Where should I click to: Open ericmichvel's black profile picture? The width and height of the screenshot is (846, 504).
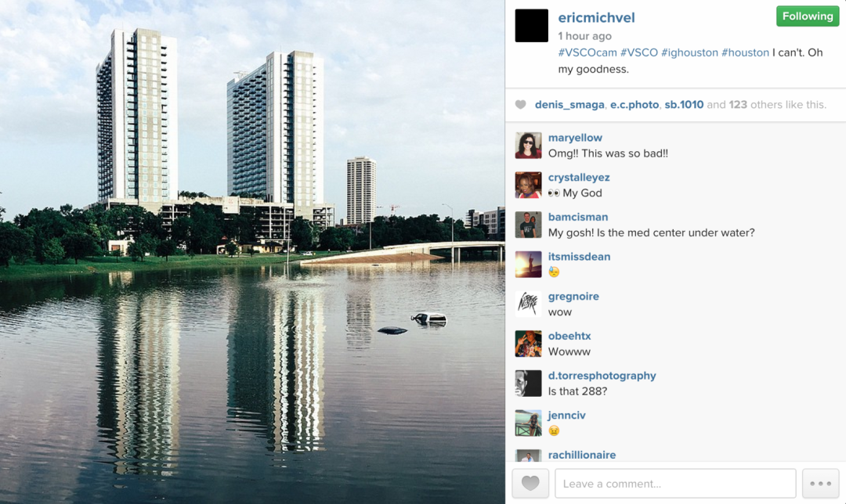click(531, 25)
